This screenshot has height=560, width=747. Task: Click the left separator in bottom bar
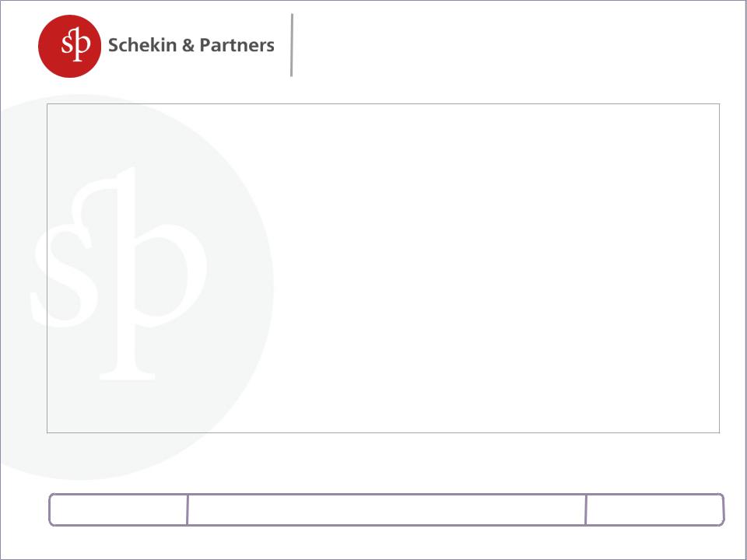pos(188,510)
